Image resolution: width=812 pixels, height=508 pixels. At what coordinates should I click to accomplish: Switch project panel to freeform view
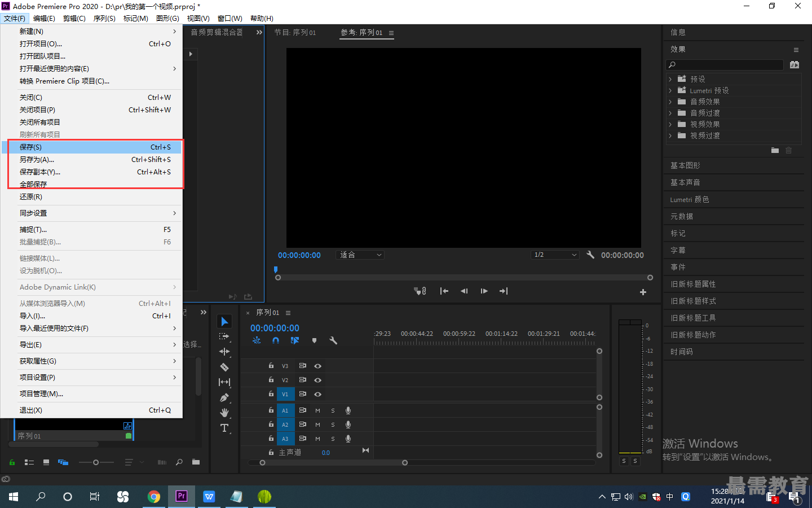(x=63, y=462)
